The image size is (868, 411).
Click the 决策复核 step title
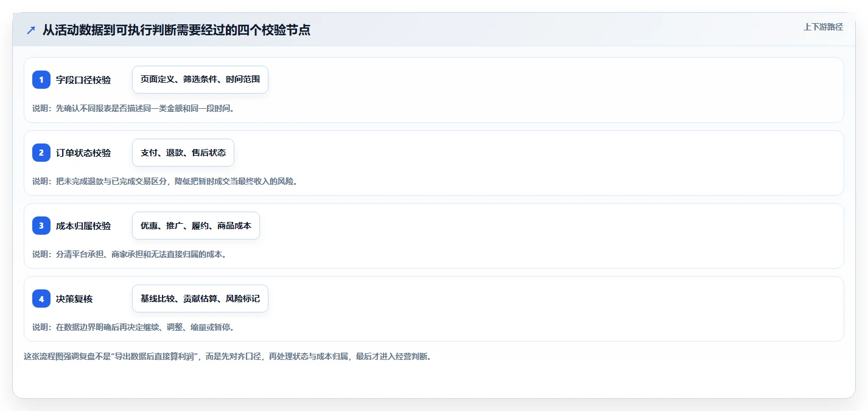[x=74, y=299]
